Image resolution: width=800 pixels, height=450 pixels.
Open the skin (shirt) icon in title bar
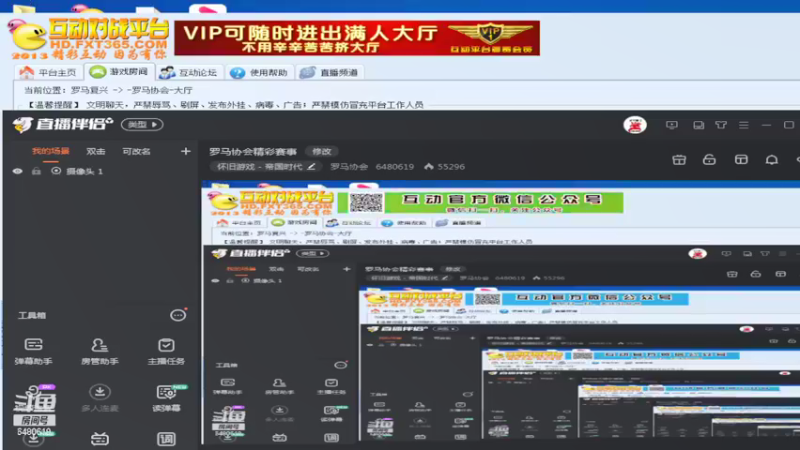coord(721,125)
